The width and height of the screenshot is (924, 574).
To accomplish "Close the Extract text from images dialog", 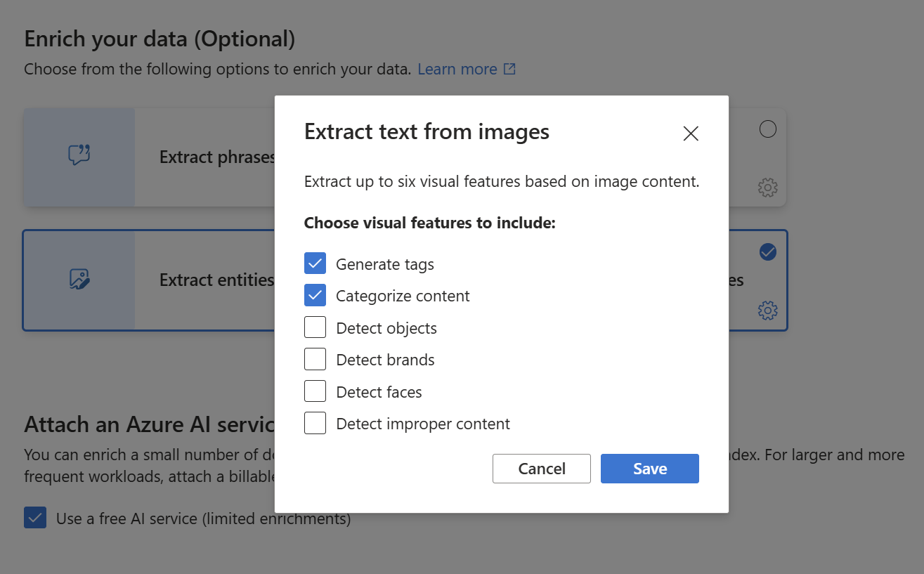I will coord(691,133).
